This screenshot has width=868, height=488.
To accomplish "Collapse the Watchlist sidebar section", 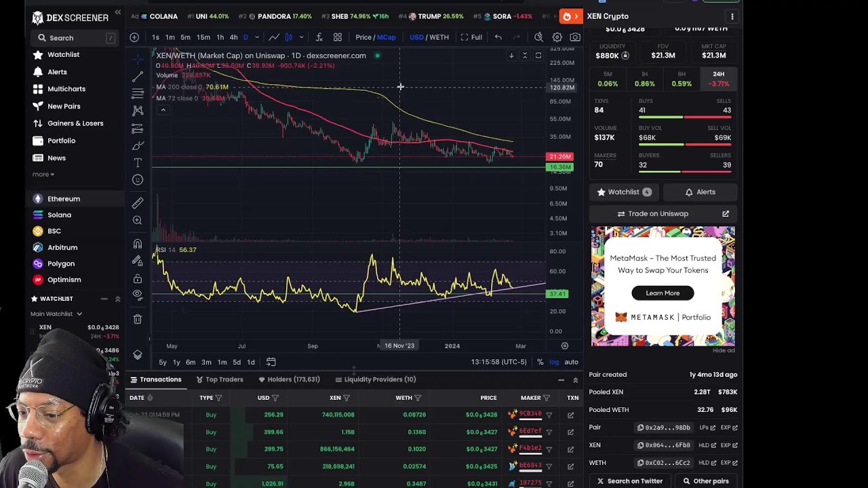I will [x=117, y=299].
